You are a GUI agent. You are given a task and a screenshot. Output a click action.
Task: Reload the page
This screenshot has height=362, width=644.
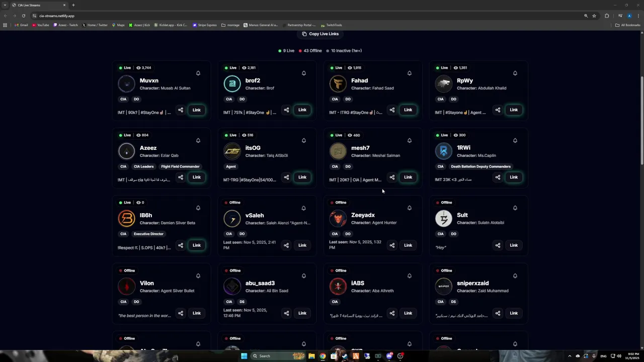(x=23, y=16)
